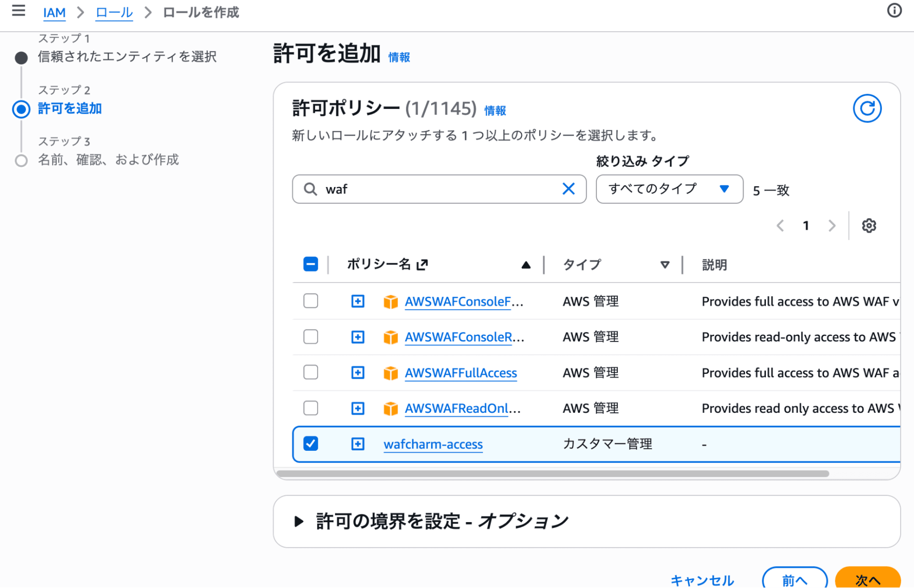Image resolution: width=914 pixels, height=588 pixels.
Task: Toggle the select-all policies header checkbox
Action: coord(310,264)
